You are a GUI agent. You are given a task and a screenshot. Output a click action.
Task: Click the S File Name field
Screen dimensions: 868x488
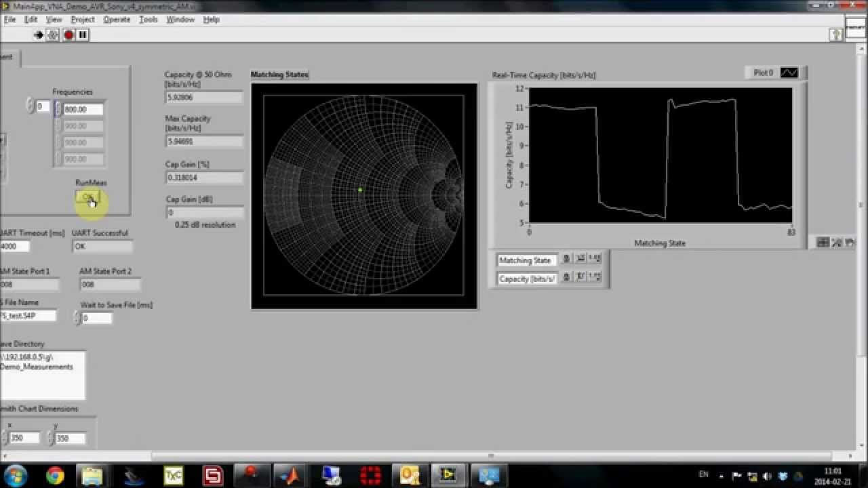28,316
